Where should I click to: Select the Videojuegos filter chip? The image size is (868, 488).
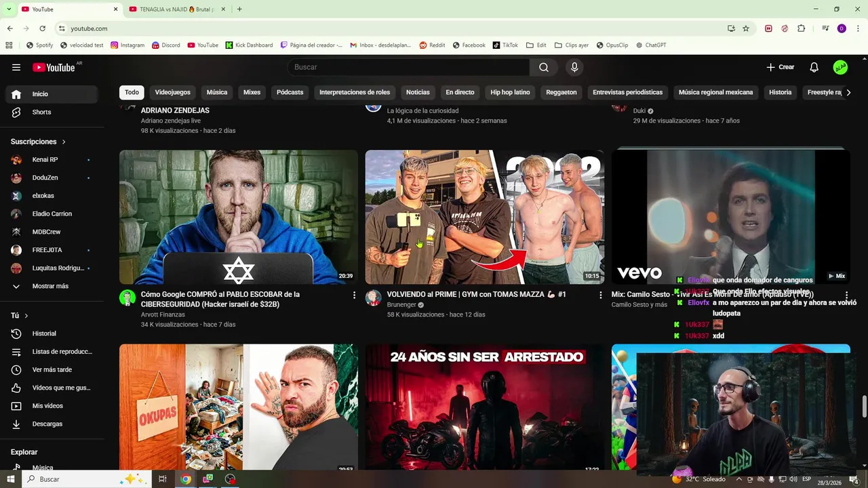(173, 92)
